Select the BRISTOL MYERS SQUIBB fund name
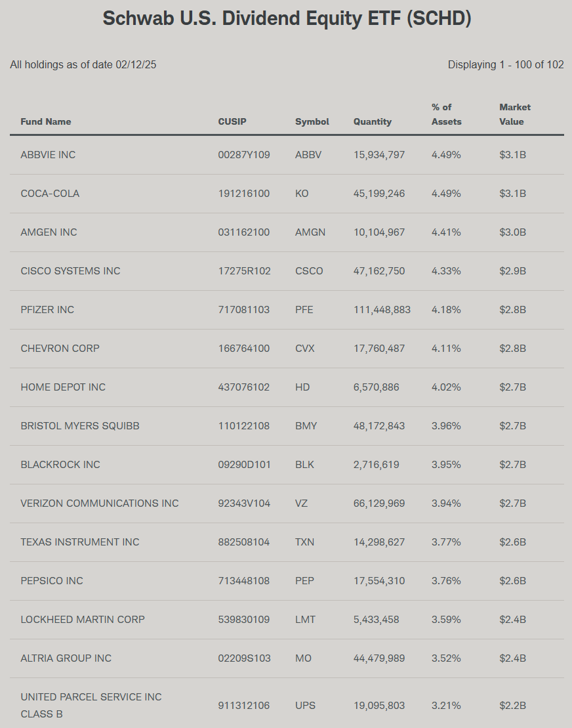The width and height of the screenshot is (572, 728). click(x=80, y=426)
